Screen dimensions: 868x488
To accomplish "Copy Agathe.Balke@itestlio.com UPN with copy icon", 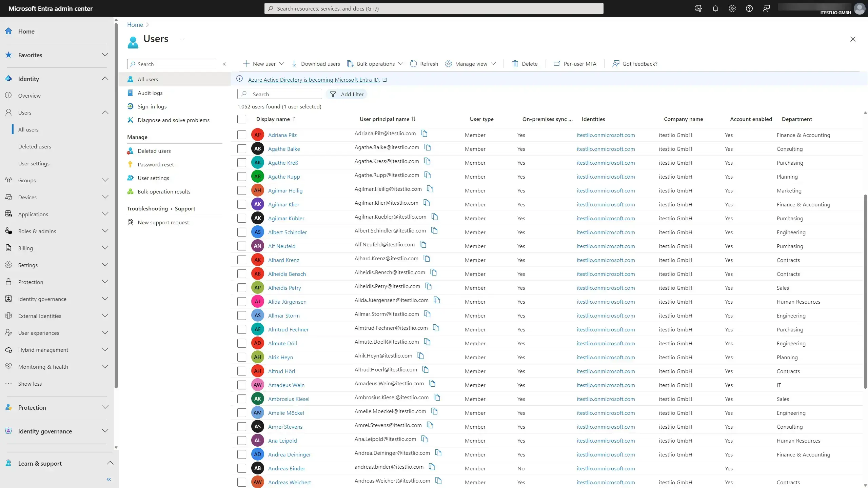I will click(427, 147).
